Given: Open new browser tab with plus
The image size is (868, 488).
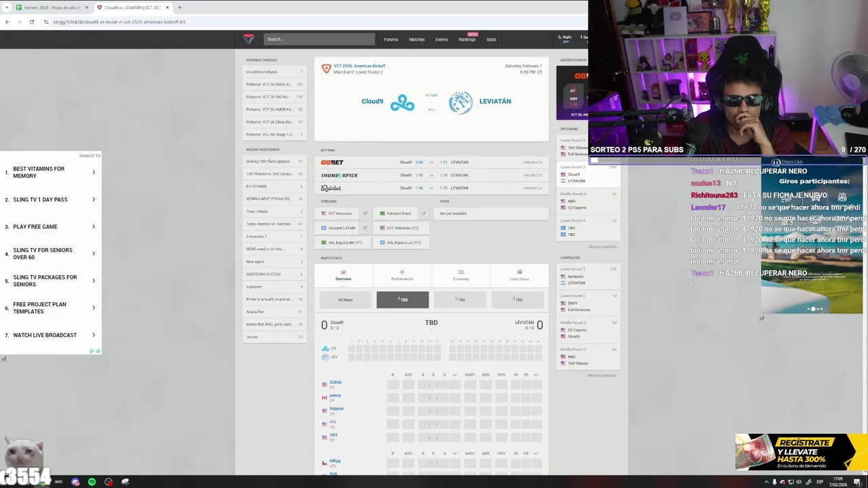Looking at the screenshot, I should [179, 7].
